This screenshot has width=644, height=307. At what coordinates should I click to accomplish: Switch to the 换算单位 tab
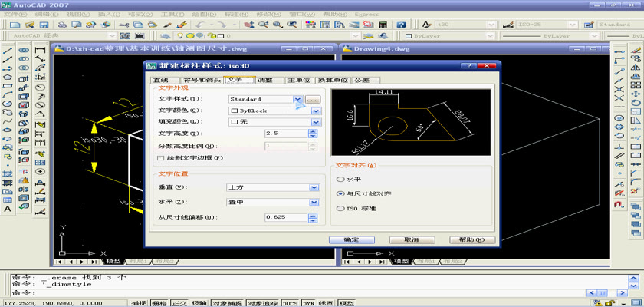click(x=332, y=80)
